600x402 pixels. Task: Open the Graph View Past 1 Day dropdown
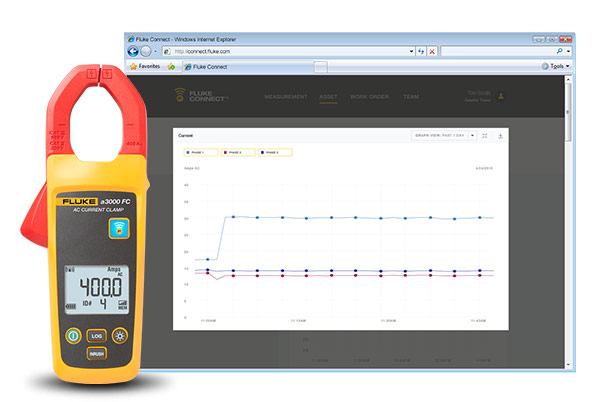coord(444,135)
